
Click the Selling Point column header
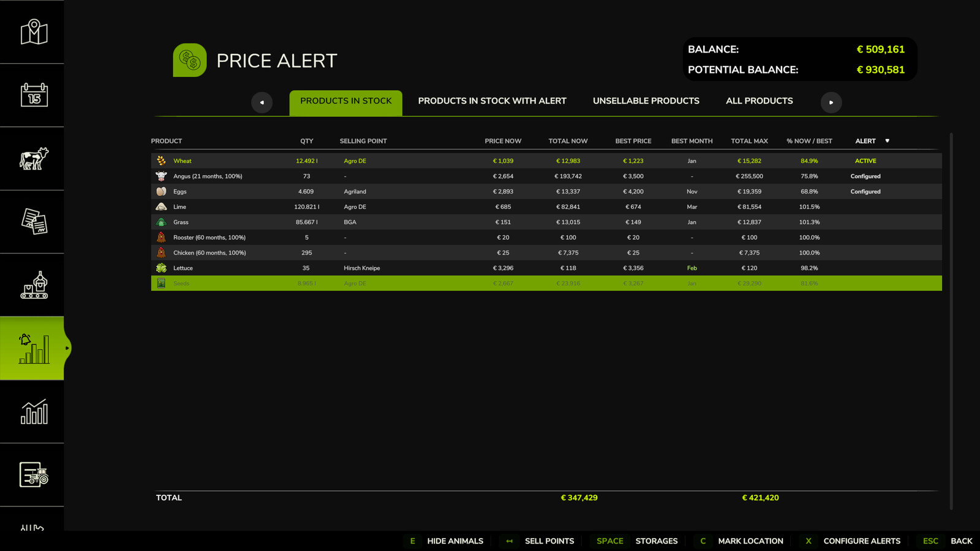coord(363,141)
